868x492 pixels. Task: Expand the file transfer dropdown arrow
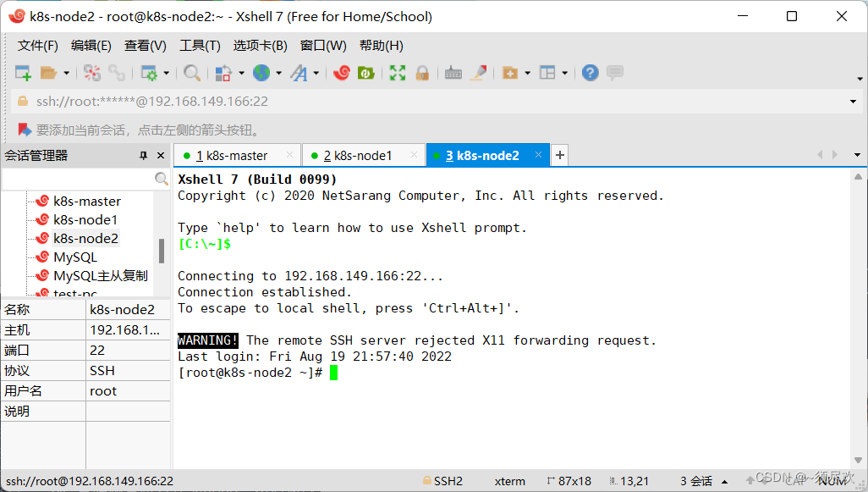(x=241, y=73)
